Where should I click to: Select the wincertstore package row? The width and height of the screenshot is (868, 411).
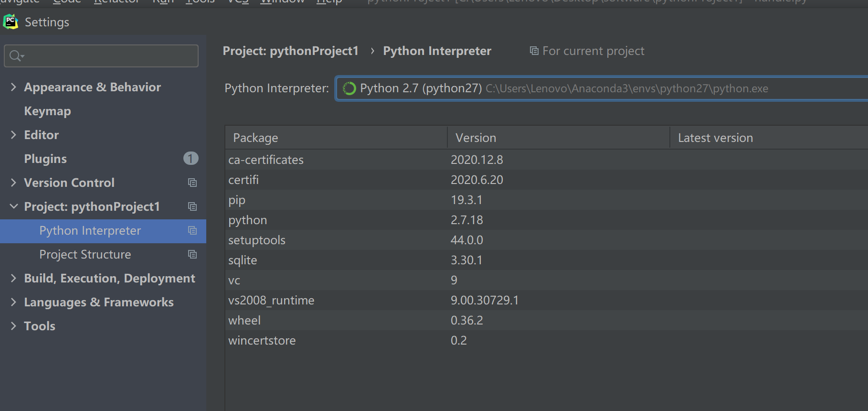[547, 340]
